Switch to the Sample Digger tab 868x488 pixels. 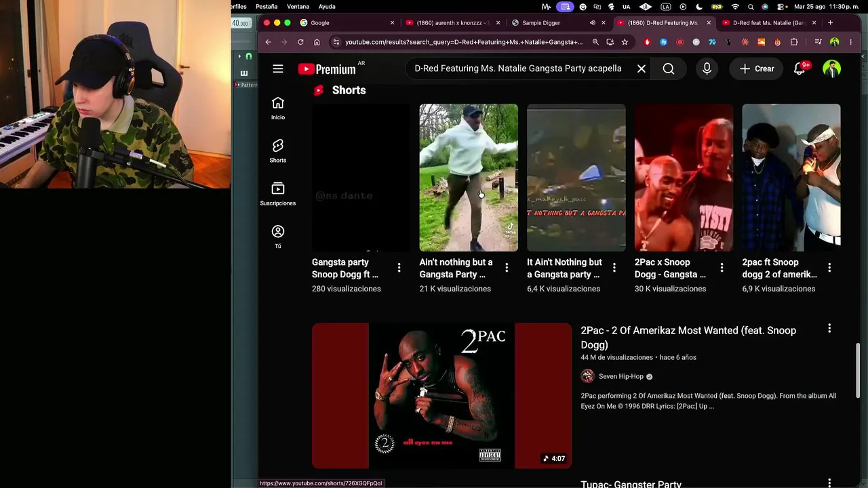click(x=559, y=23)
